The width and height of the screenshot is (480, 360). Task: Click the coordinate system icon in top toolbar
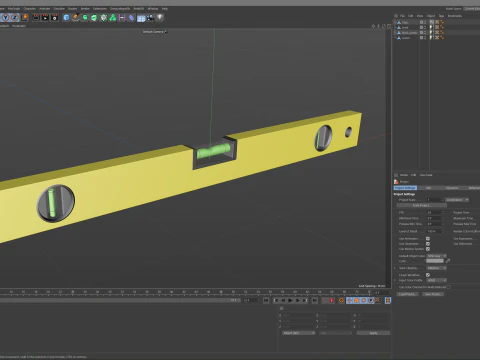(x=25, y=17)
